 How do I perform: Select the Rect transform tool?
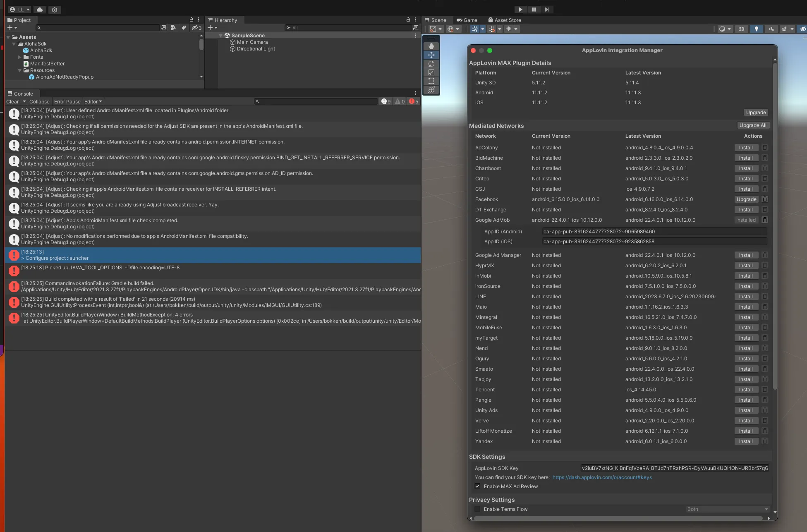(431, 81)
